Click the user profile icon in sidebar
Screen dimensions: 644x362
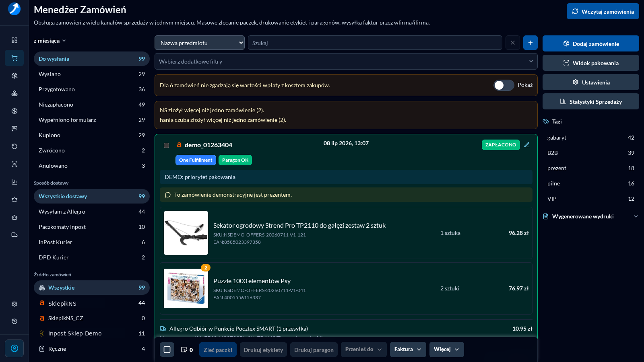point(14,348)
